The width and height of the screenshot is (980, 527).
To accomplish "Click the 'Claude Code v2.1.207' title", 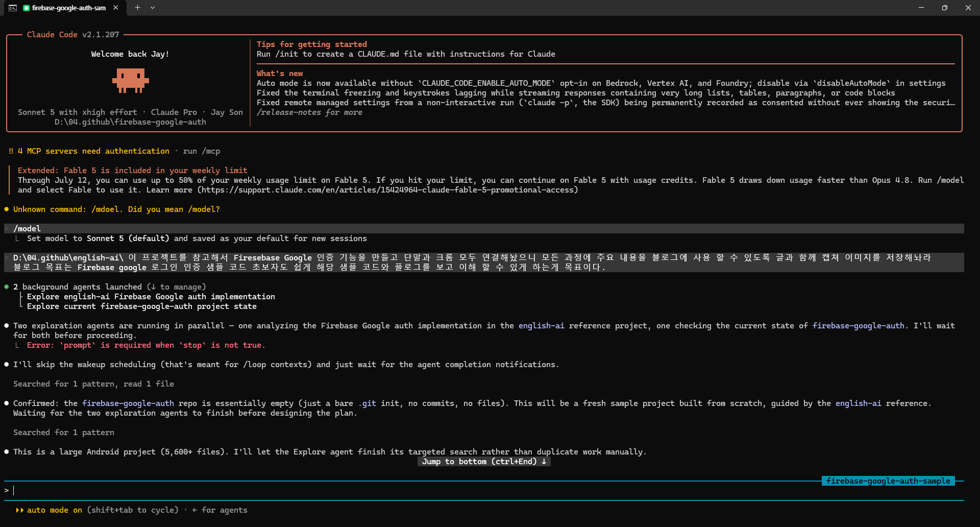I will tap(72, 35).
